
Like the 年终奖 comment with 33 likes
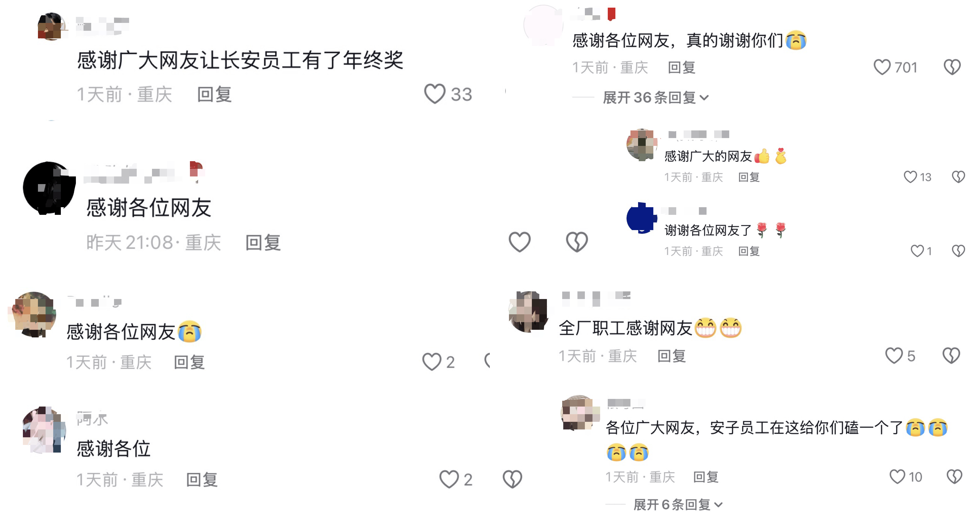[435, 94]
